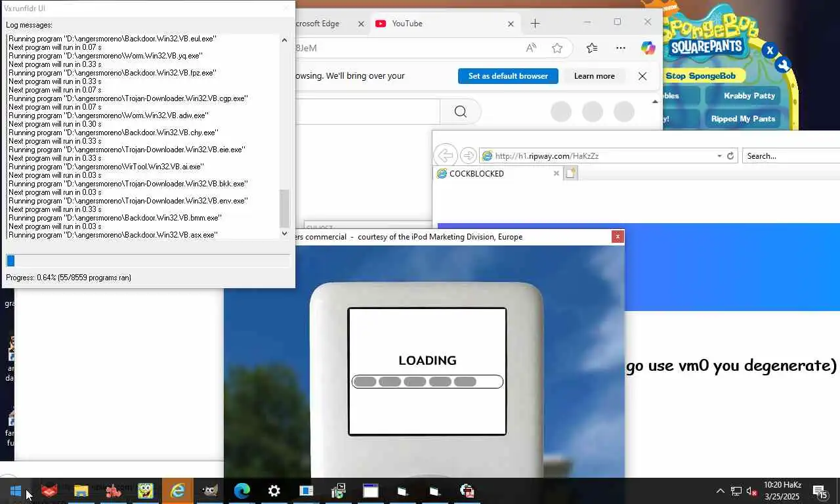The width and height of the screenshot is (840, 504).
Task: Click log line Trojan-Downloader.Win32.VB.bkk.exe
Action: [x=128, y=184]
